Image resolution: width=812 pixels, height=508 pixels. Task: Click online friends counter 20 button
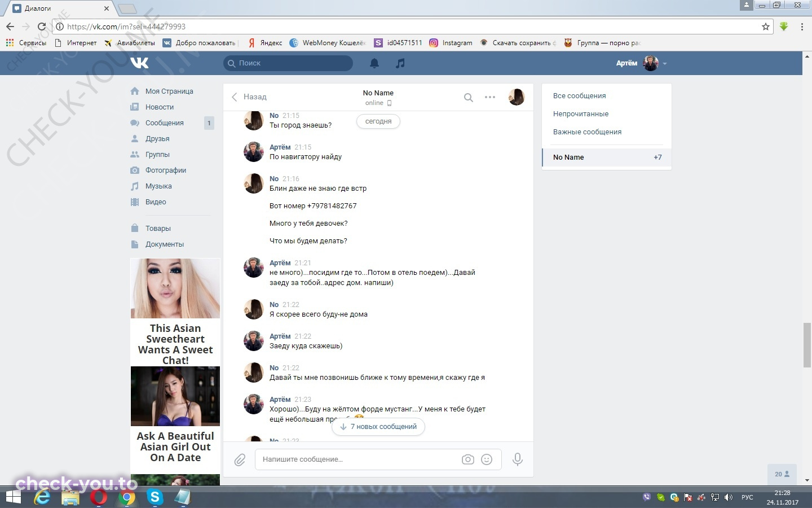click(x=782, y=474)
